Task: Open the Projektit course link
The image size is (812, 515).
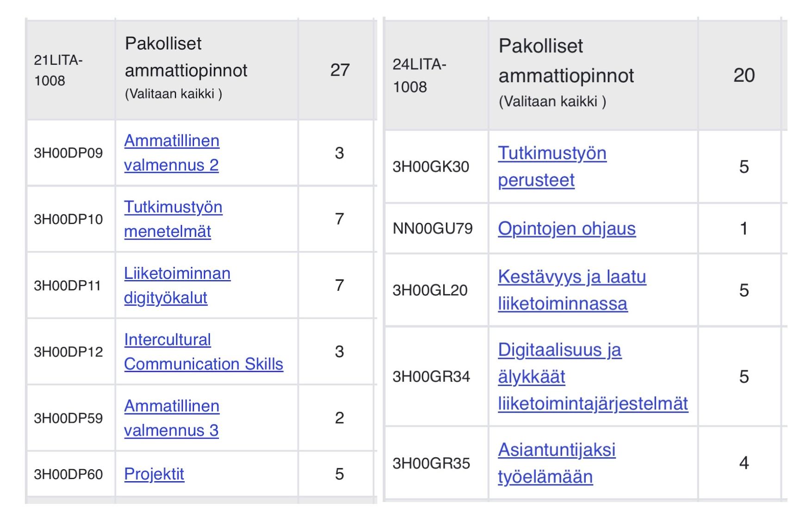Action: pos(154,474)
